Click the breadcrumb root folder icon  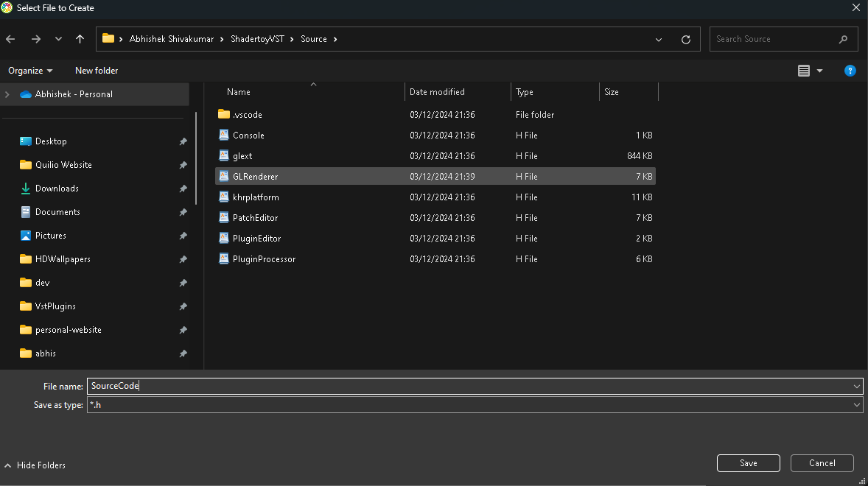tap(108, 39)
